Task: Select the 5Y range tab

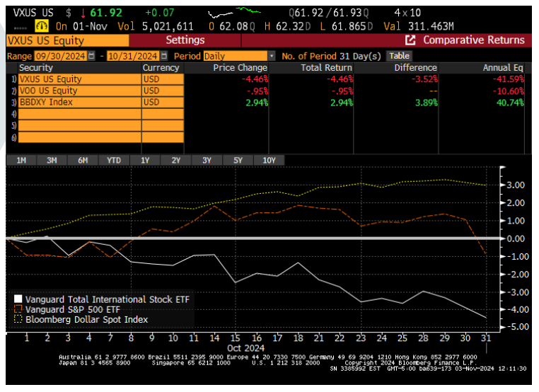Action: coord(238,160)
